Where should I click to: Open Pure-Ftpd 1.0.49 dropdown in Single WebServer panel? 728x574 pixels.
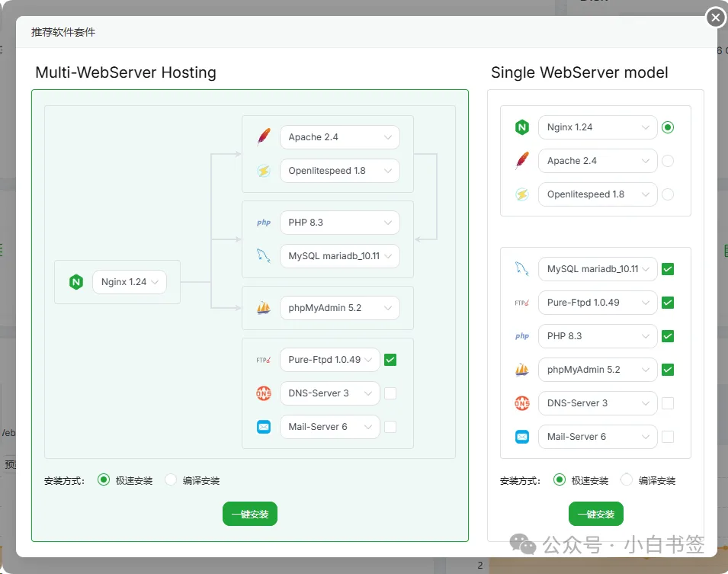[x=598, y=303]
